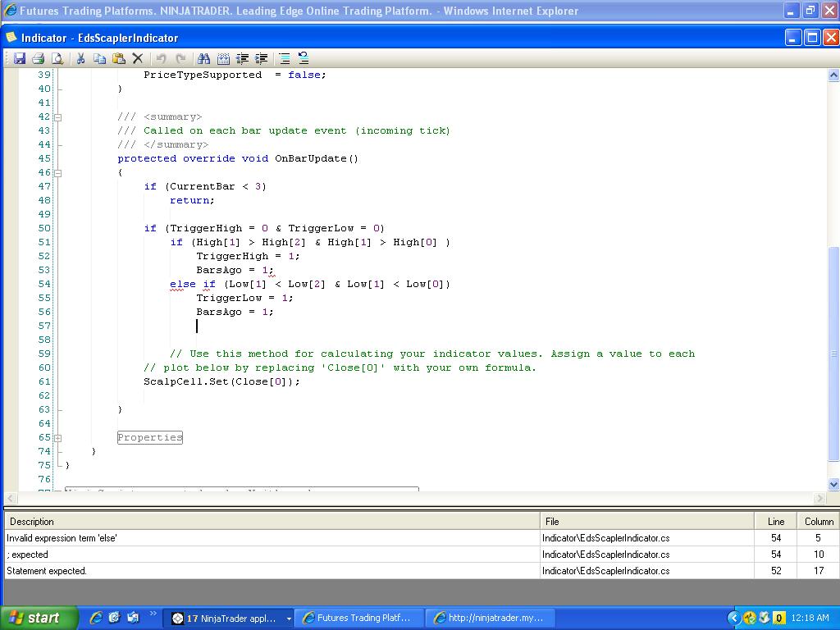The image size is (840, 630).
Task: Redo edit arrow
Action: (180, 58)
